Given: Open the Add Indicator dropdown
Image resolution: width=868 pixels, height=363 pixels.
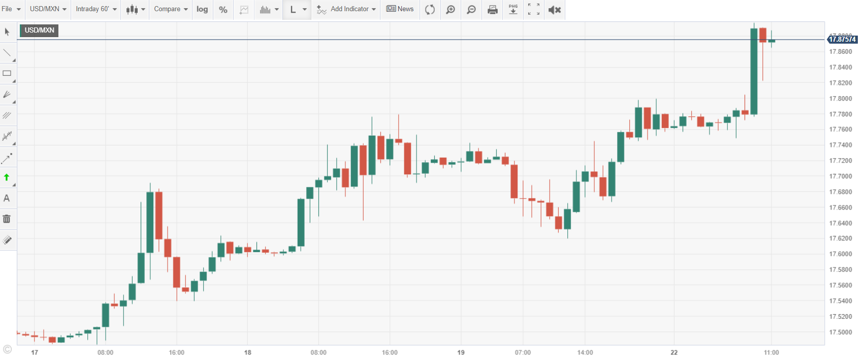Looking at the screenshot, I should (x=346, y=9).
